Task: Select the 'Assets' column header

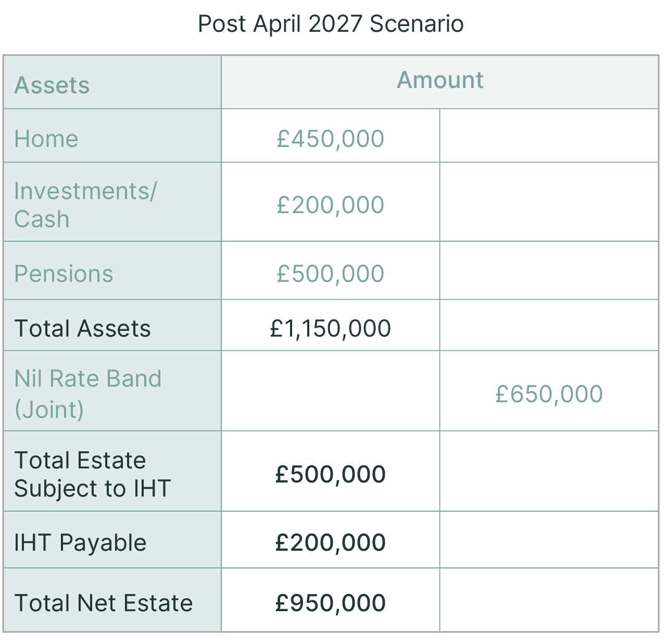Action: coord(52,85)
